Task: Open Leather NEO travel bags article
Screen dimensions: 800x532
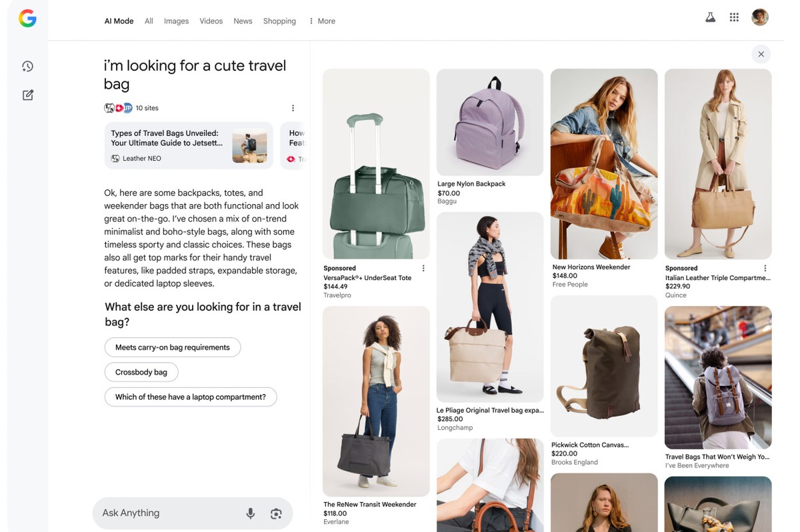Action: tap(189, 145)
